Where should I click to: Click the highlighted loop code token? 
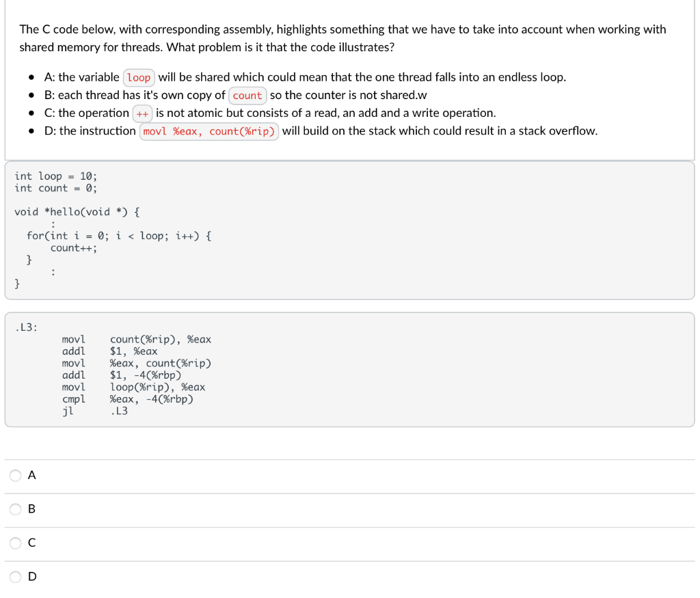139,77
